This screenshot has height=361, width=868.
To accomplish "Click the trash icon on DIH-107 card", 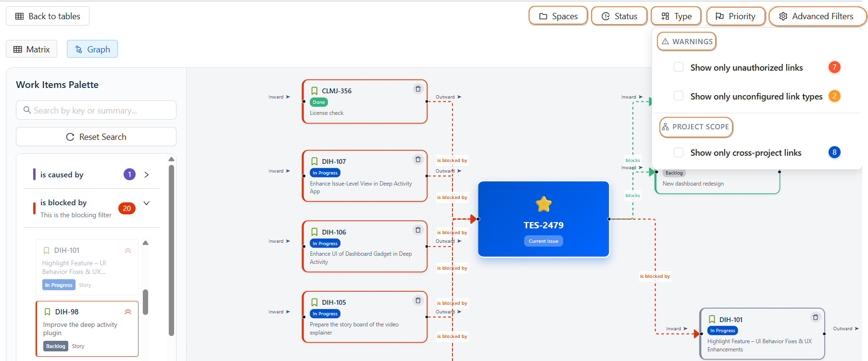I will (418, 160).
